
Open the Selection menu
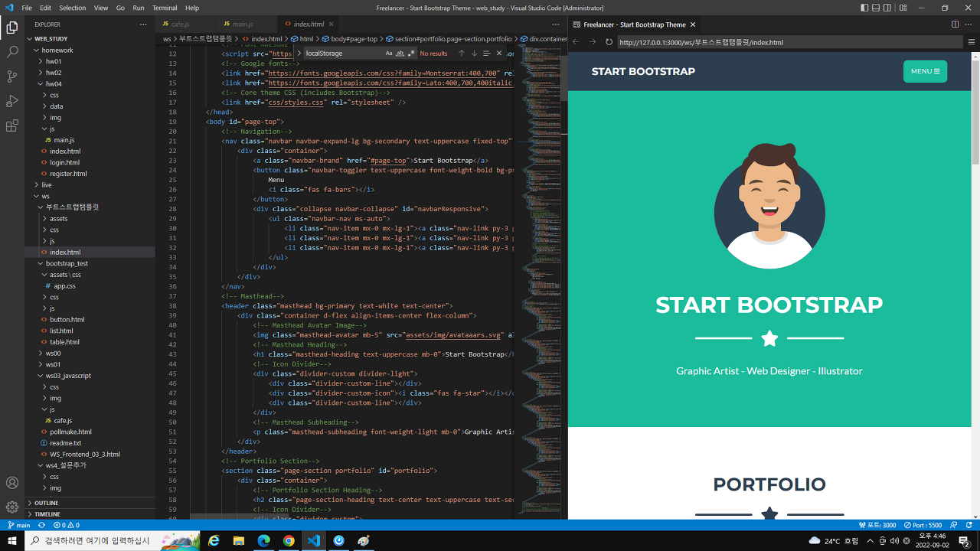73,8
